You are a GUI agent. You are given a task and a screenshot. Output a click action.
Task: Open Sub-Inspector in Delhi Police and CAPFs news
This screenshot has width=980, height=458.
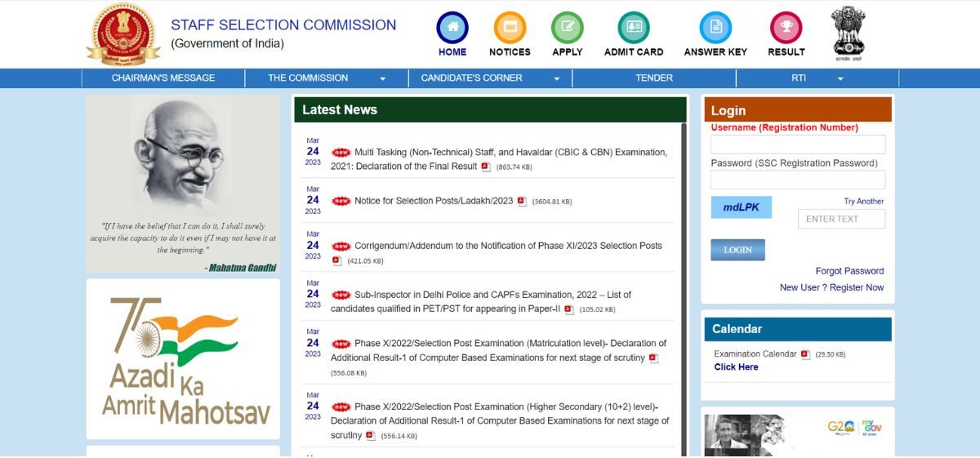481,301
